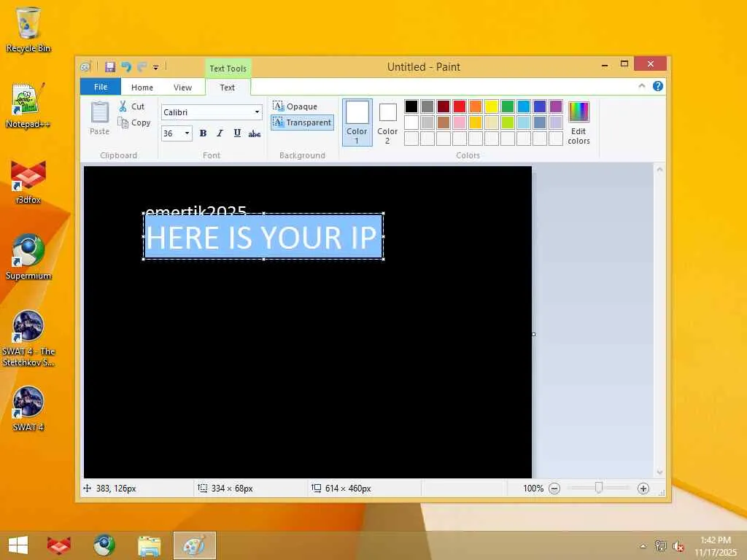Click the Supermium taskbar icon
The image size is (747, 560).
coord(104,545)
